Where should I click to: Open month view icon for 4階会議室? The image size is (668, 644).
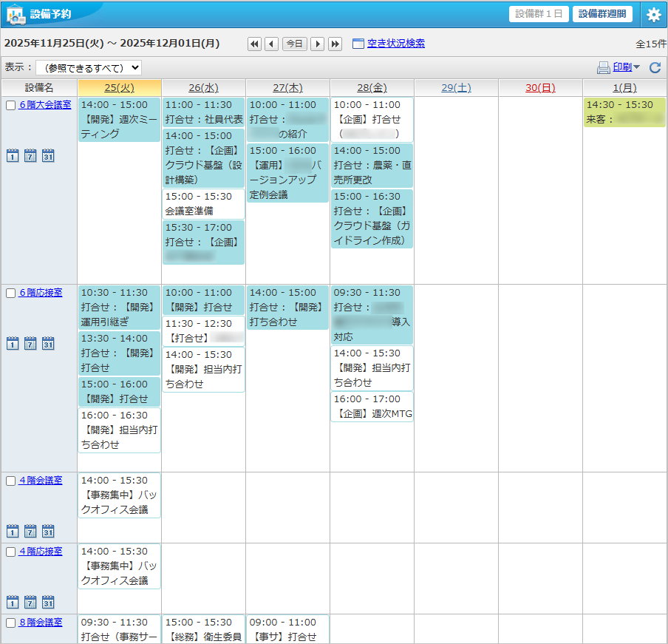(48, 531)
